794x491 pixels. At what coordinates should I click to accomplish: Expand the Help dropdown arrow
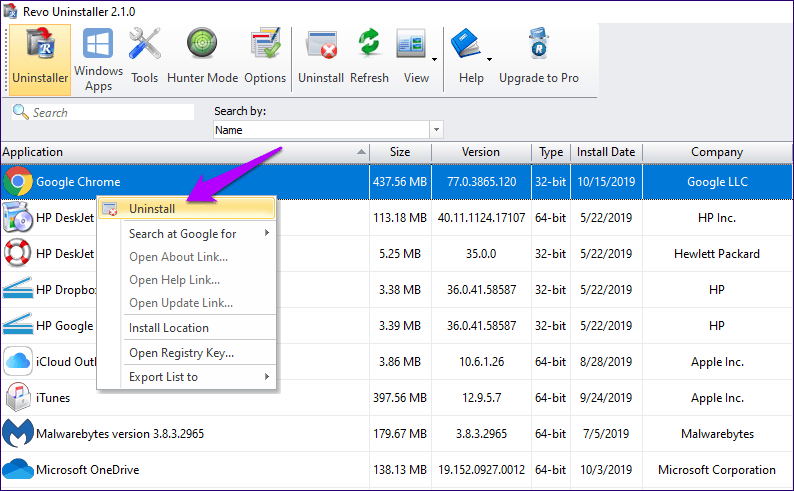489,60
